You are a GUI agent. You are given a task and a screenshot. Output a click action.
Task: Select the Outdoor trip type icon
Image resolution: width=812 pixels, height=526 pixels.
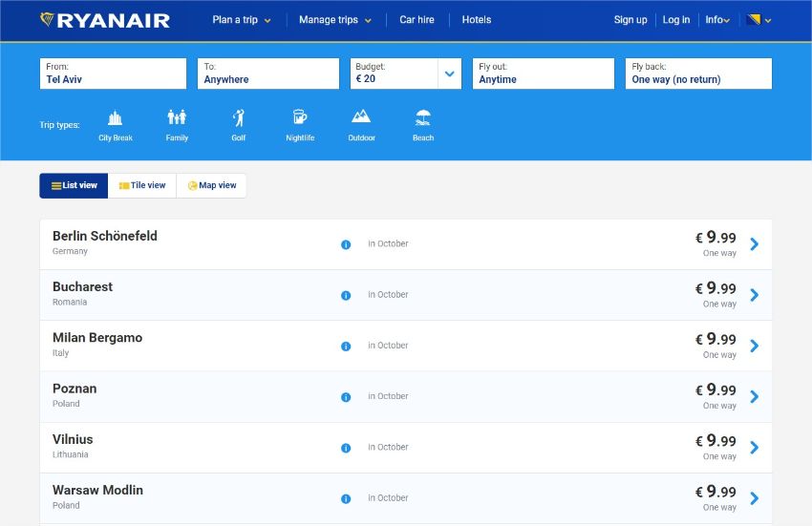(x=361, y=116)
